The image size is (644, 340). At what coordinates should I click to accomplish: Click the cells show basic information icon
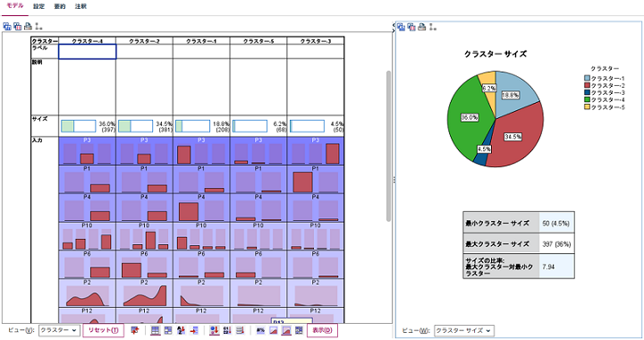pyautogui.click(x=300, y=330)
